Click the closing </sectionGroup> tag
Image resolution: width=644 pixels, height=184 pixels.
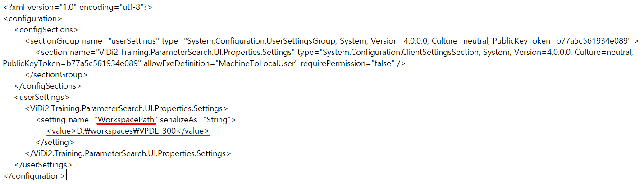click(56, 75)
